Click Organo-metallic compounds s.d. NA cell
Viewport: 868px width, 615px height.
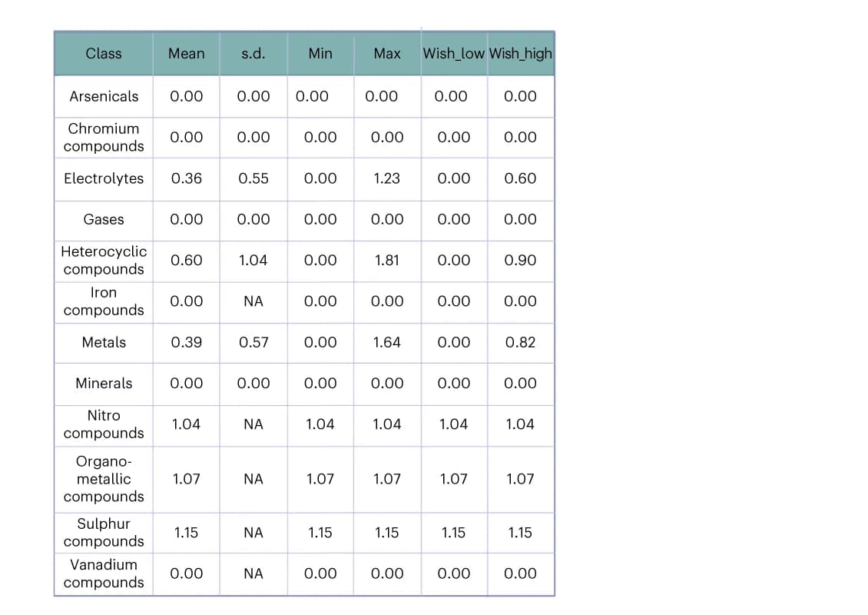coord(253,479)
